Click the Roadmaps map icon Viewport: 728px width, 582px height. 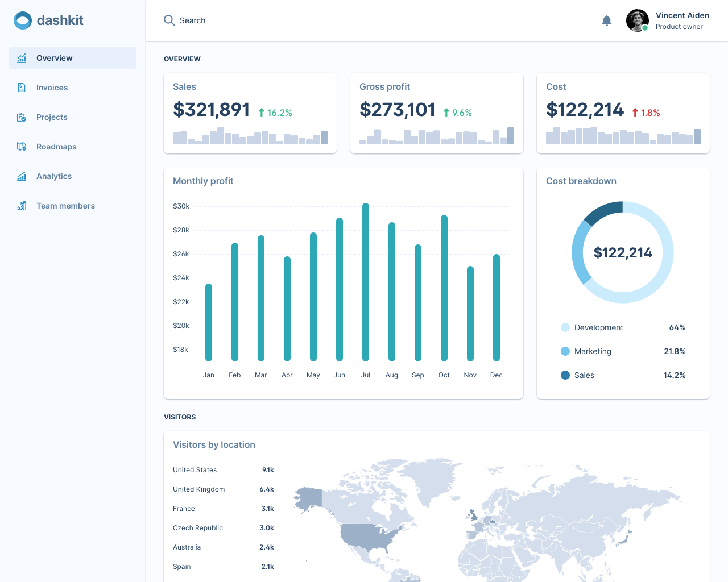click(x=22, y=147)
